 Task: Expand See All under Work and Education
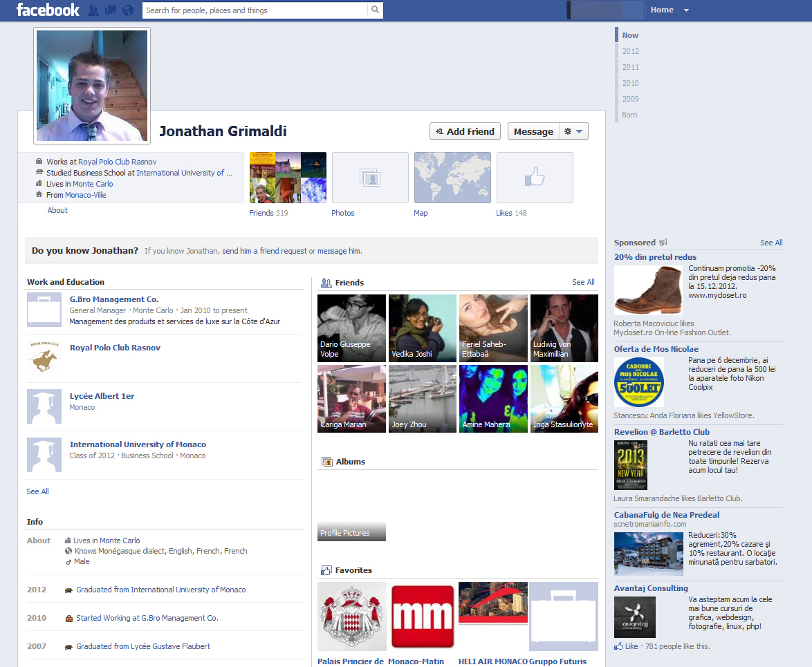tap(38, 491)
